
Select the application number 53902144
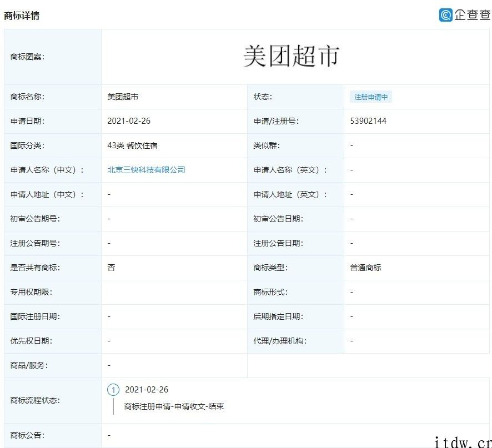(368, 121)
